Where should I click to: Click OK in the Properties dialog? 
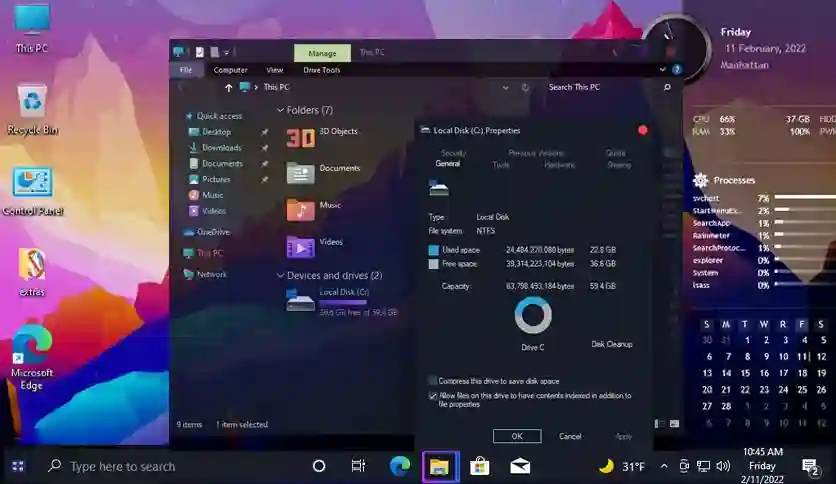click(517, 436)
